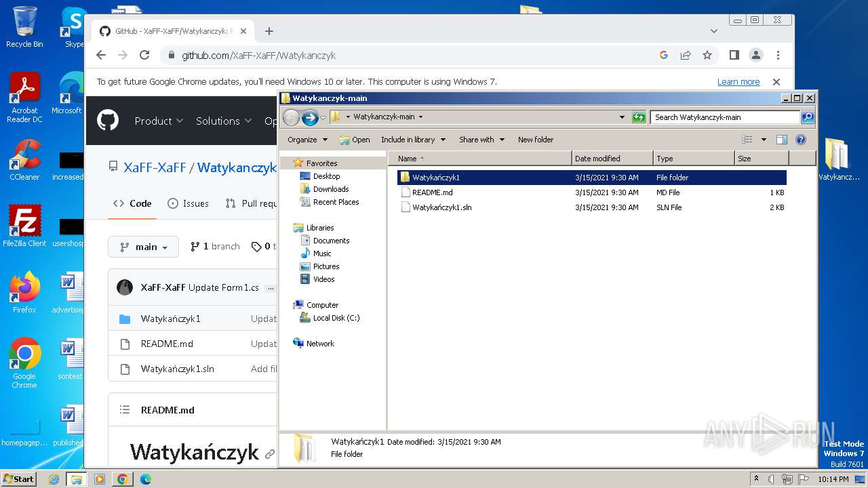Open Explorer's Help question mark icon
The height and width of the screenshot is (488, 868).
pos(801,140)
